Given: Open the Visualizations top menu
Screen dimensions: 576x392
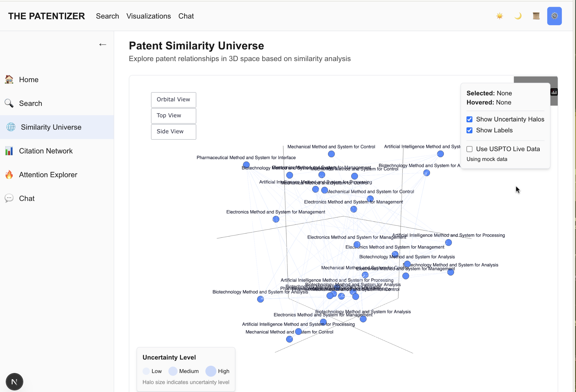Looking at the screenshot, I should [149, 16].
